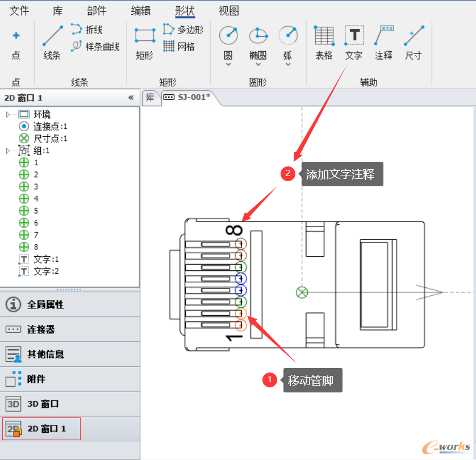The width and height of the screenshot is (476, 460).
Task: Expand the 组:1 tree node
Action: coord(8,151)
